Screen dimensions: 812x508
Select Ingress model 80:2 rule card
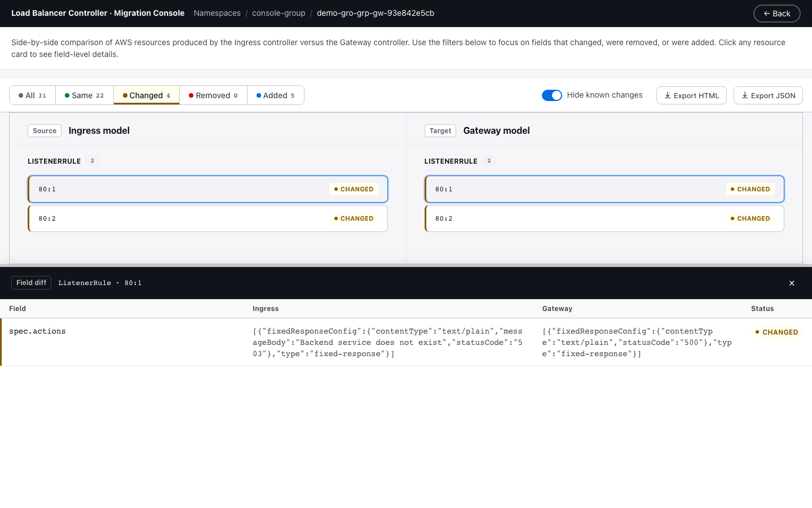coord(208,218)
